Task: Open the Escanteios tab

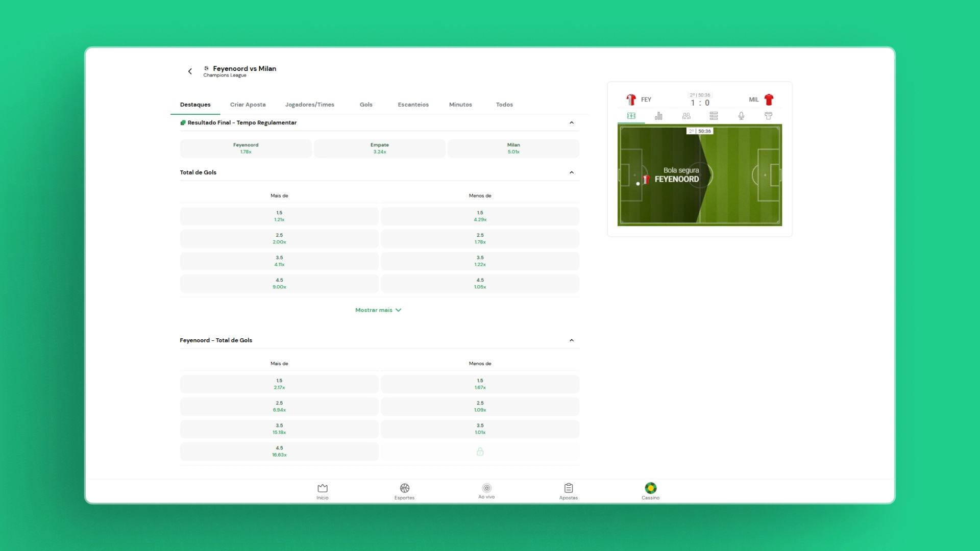Action: [x=413, y=105]
